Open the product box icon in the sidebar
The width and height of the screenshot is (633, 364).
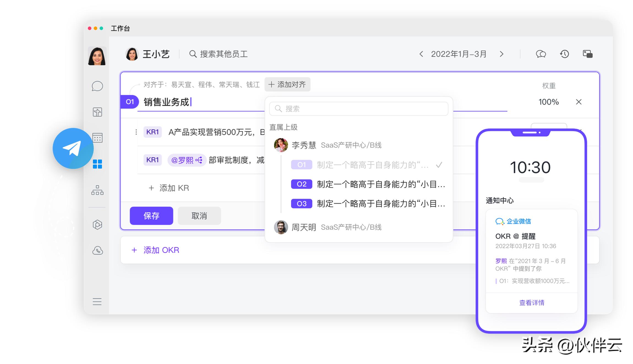(97, 224)
